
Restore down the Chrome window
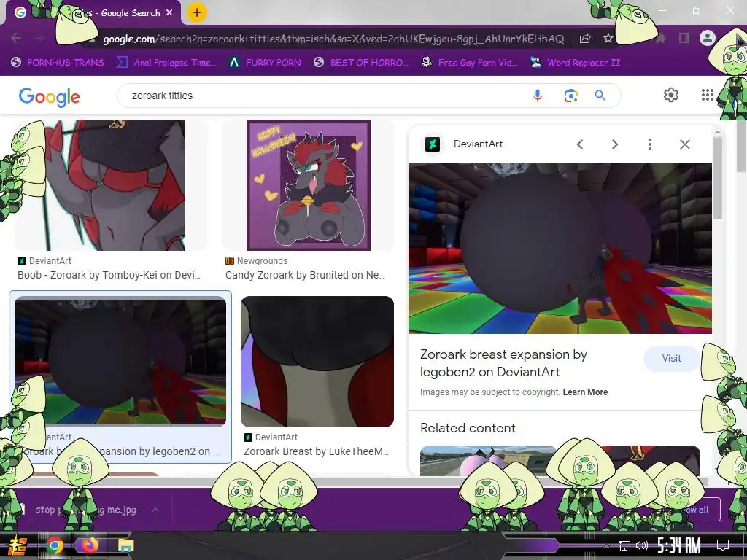(697, 10)
